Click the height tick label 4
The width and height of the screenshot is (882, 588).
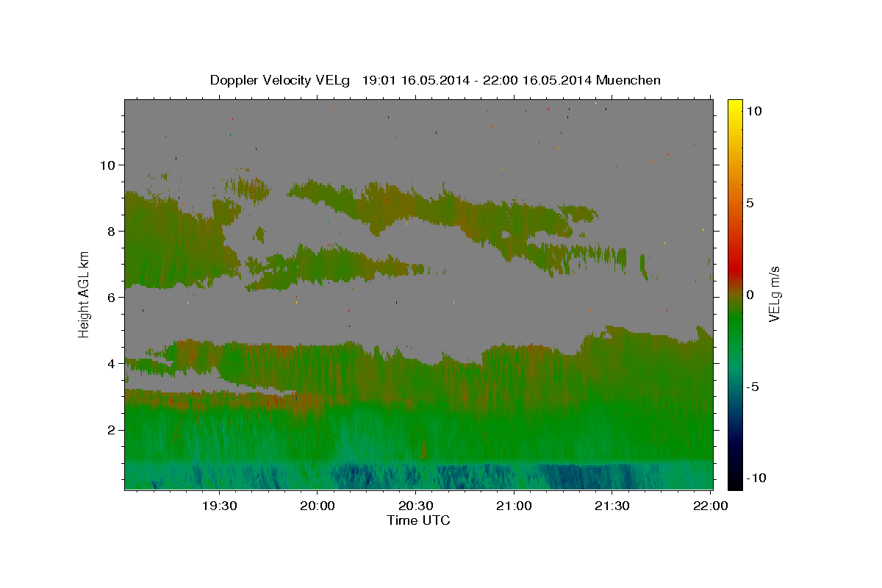coord(112,363)
